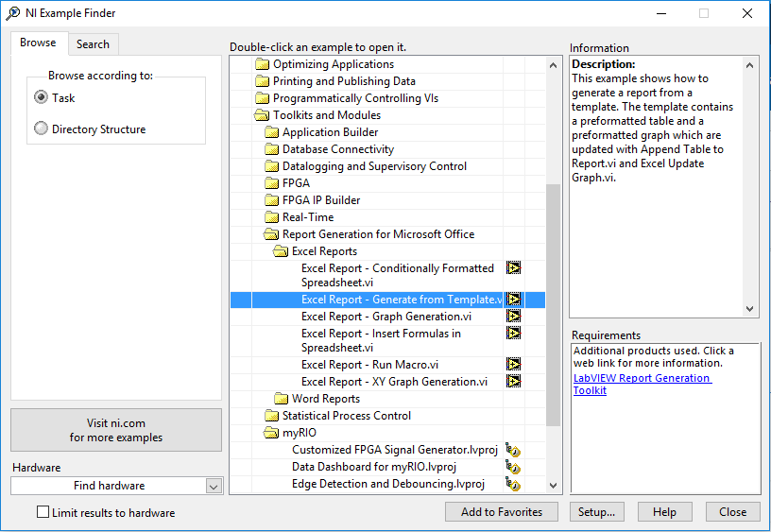Select Excel Report - Run Macro.vi

369,365
